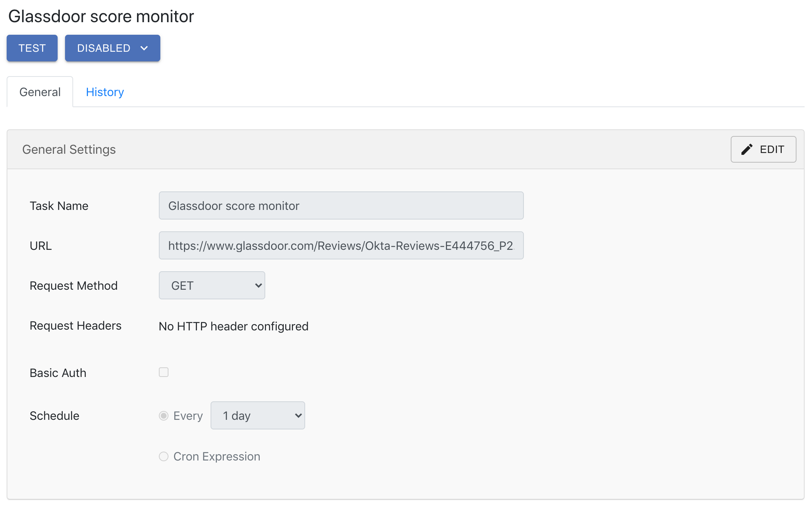This screenshot has width=812, height=510.
Task: Open the Request Method GET dropdown
Action: [x=211, y=286]
